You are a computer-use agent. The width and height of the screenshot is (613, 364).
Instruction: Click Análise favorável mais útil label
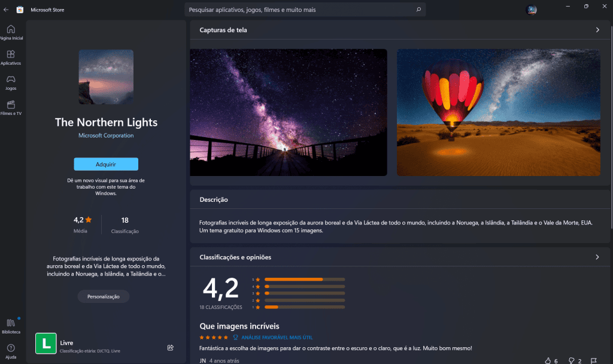pyautogui.click(x=277, y=338)
